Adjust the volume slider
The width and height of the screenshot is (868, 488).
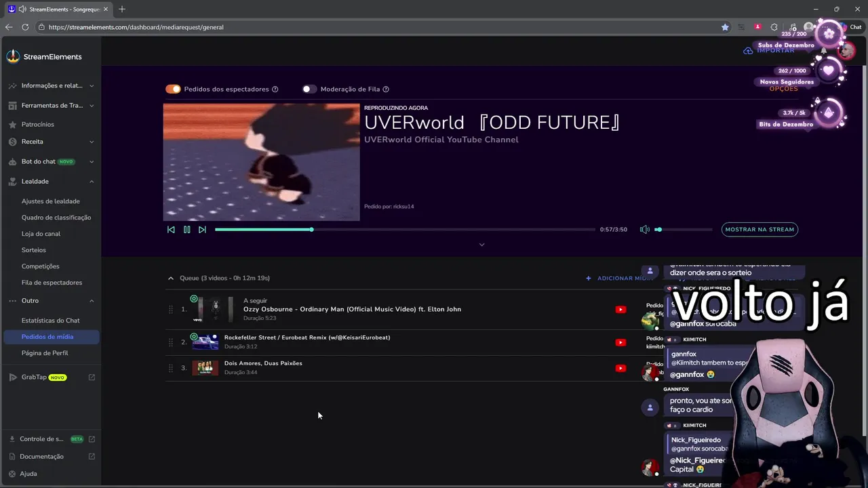pyautogui.click(x=684, y=230)
